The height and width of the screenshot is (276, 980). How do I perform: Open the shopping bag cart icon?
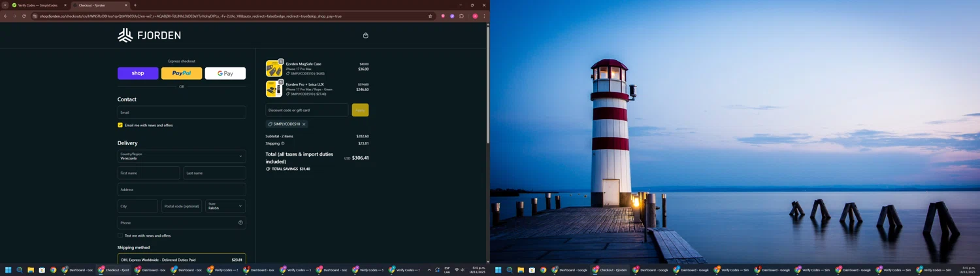coord(365,35)
